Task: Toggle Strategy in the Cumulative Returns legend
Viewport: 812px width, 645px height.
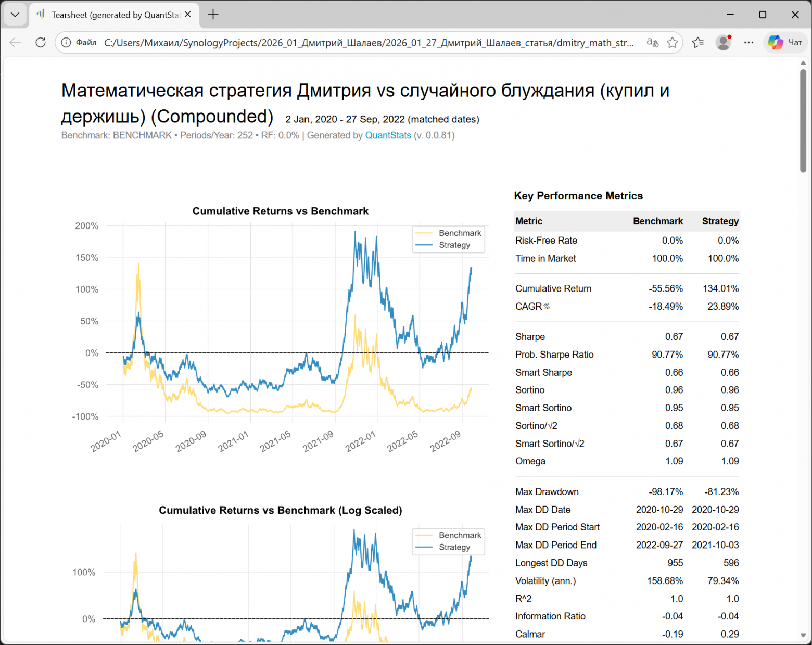Action: (x=455, y=245)
